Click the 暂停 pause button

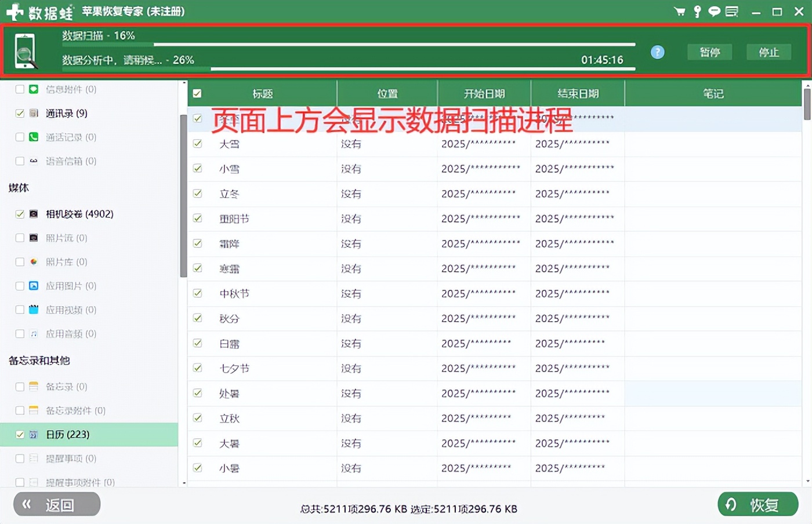pyautogui.click(x=709, y=52)
